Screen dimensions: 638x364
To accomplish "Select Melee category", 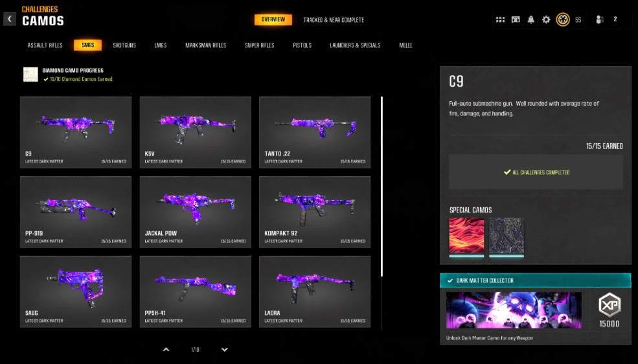I will pyautogui.click(x=405, y=45).
